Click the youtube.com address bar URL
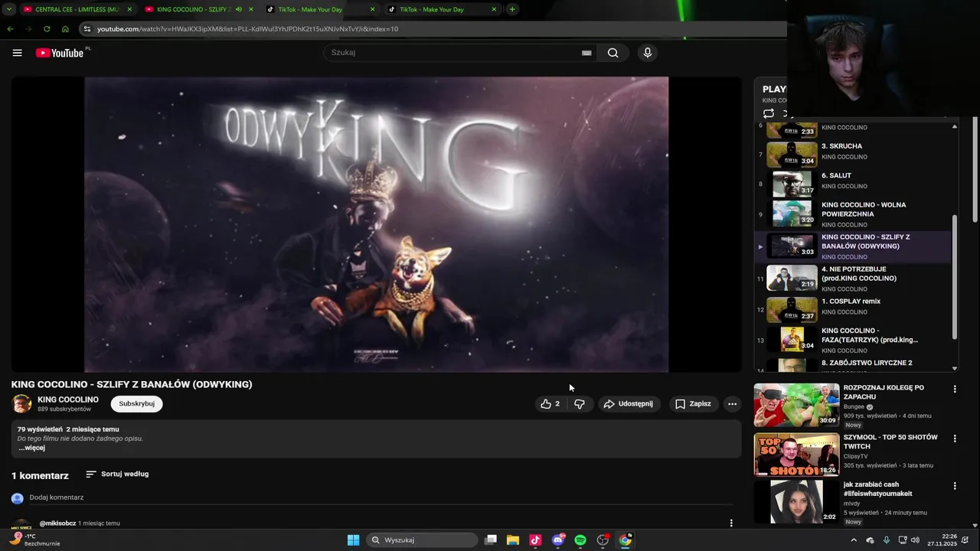 click(247, 29)
